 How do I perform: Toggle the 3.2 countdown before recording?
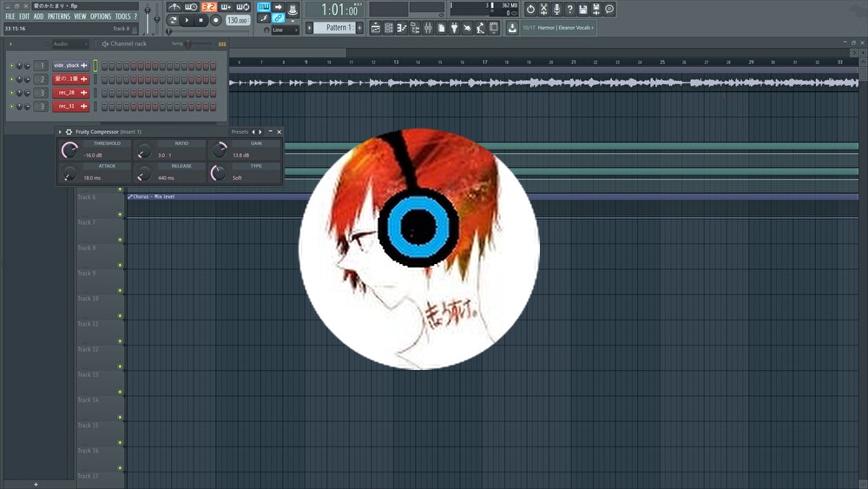click(209, 7)
